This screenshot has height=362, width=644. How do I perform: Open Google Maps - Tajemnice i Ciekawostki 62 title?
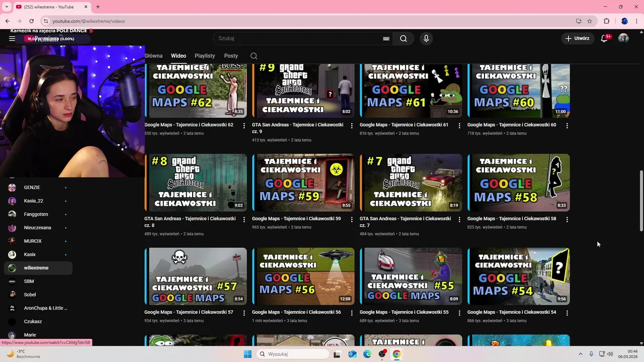[x=189, y=125]
